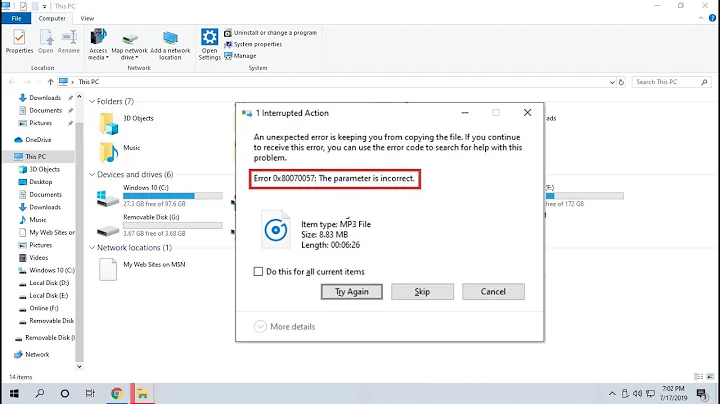Screen dimensions: 720x404
Task: Open Windows Start menu
Action: (14, 393)
